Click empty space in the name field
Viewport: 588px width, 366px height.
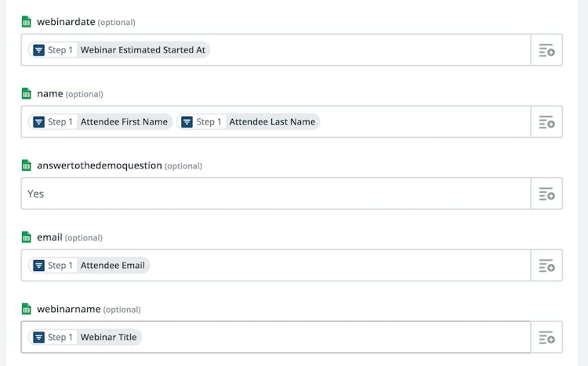423,122
